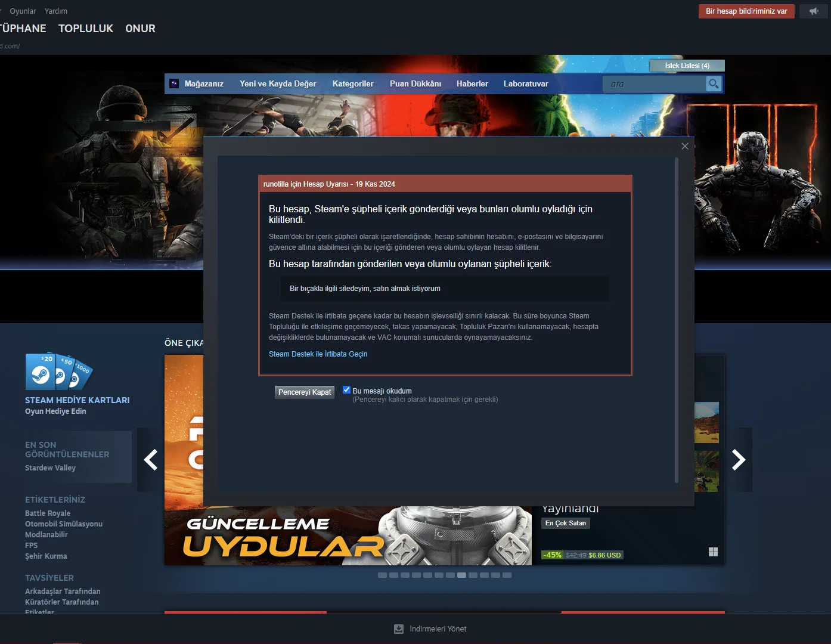
Task: Open the Yardım menu
Action: [56, 11]
